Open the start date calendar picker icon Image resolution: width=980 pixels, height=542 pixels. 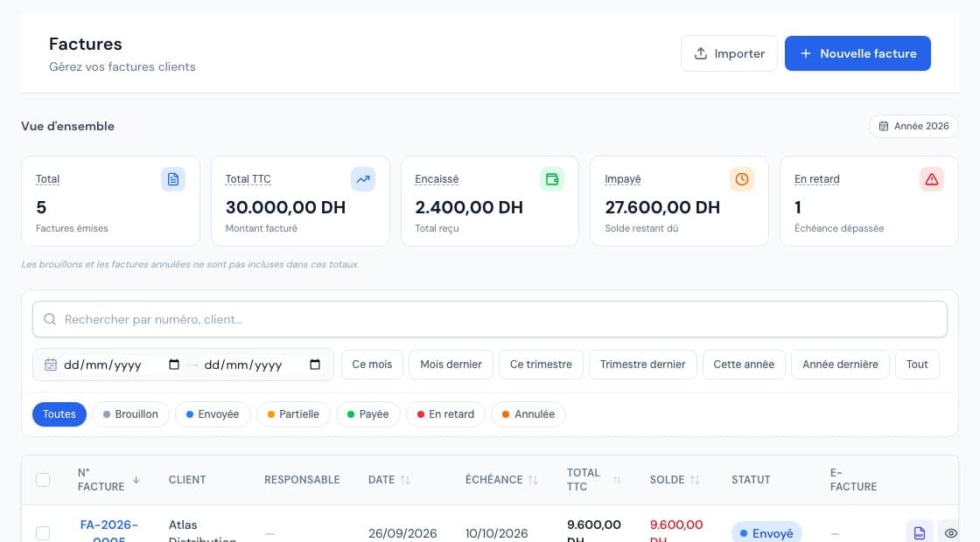click(x=174, y=365)
